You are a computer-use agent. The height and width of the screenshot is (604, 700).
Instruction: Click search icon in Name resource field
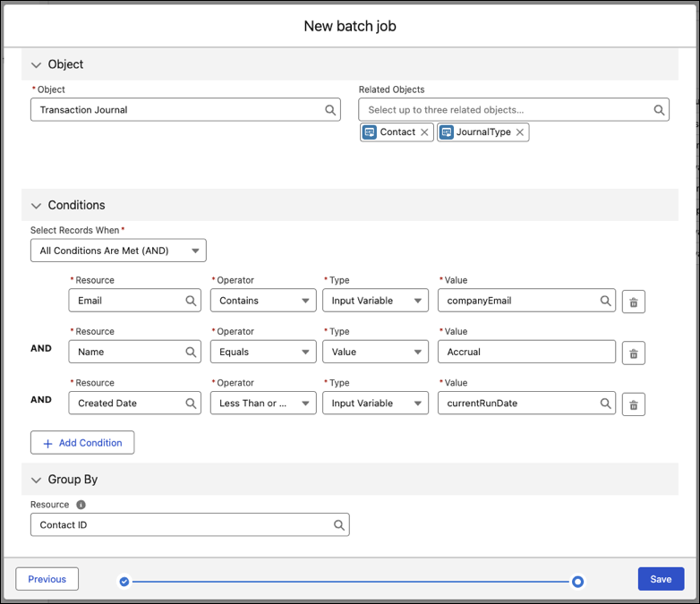pos(191,353)
